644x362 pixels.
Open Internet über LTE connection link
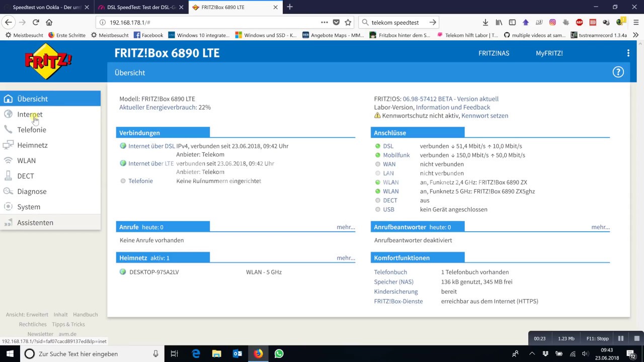point(151,163)
